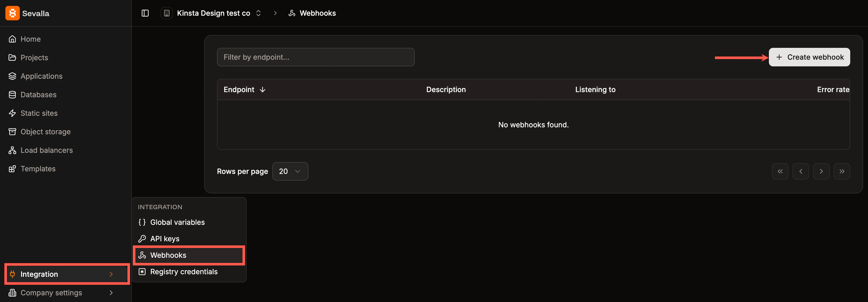Click the Projects folder icon
The image size is (868, 302).
[12, 58]
